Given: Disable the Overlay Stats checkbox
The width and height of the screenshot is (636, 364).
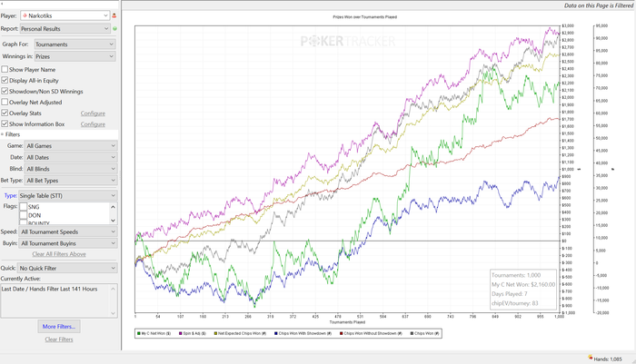Looking at the screenshot, I should (x=5, y=113).
